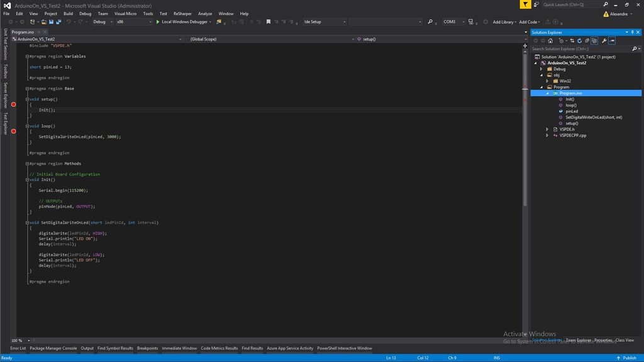Image resolution: width=644 pixels, height=362 pixels.
Task: Click the Solution Explorer Refresh icon
Action: tap(579, 41)
